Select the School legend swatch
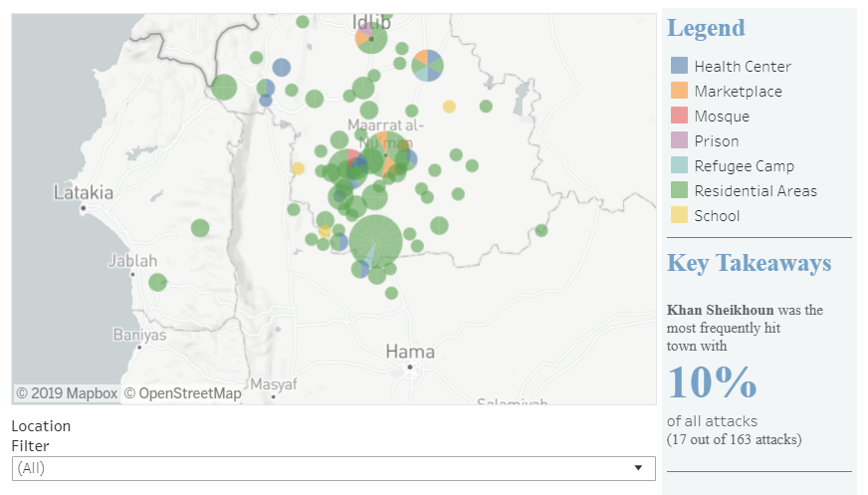The height and width of the screenshot is (495, 868). point(679,215)
